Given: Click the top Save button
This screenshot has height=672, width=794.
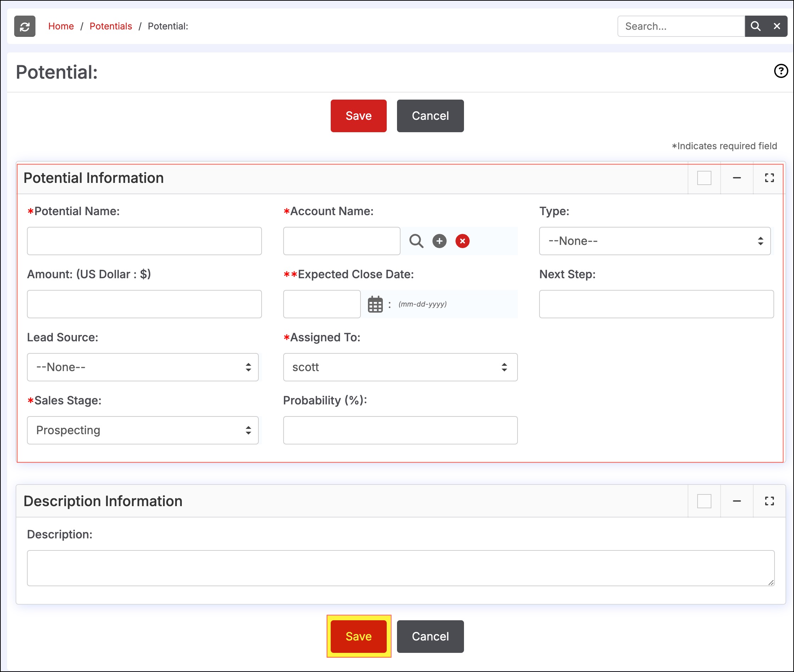Looking at the screenshot, I should pyautogui.click(x=358, y=116).
